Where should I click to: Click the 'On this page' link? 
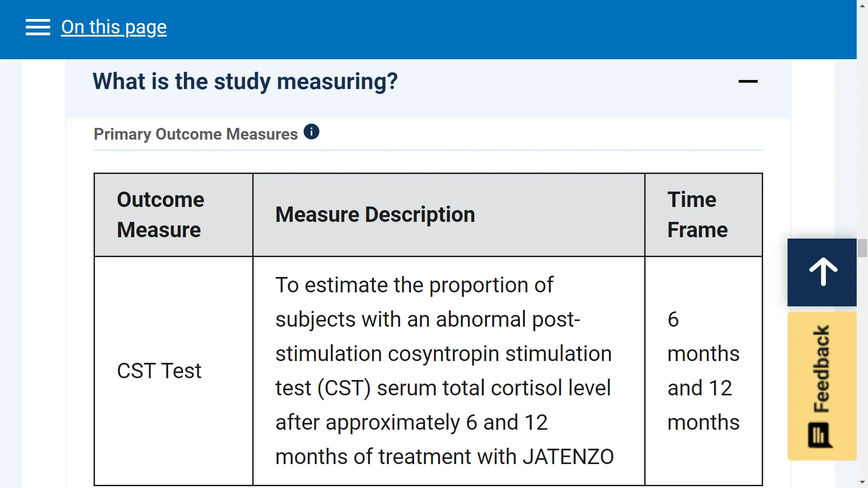[x=114, y=27]
